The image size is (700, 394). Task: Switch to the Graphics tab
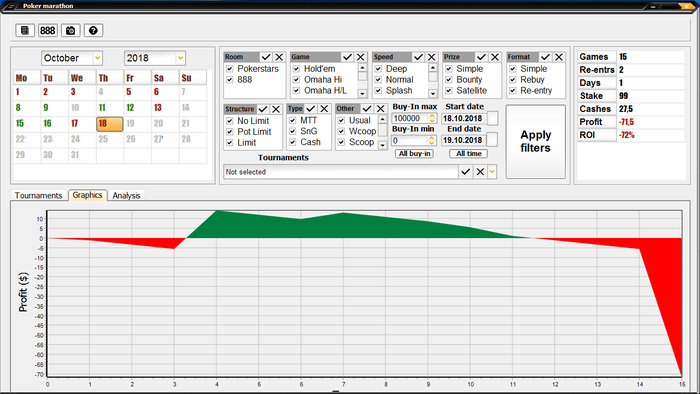click(x=88, y=195)
